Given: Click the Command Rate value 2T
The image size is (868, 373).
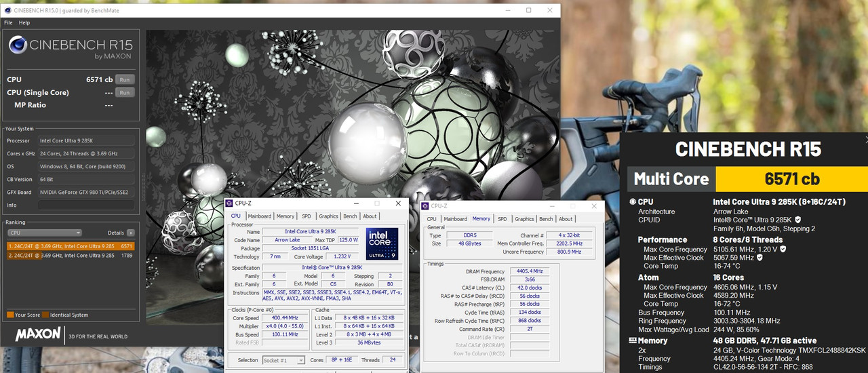Looking at the screenshot, I should coord(530,329).
